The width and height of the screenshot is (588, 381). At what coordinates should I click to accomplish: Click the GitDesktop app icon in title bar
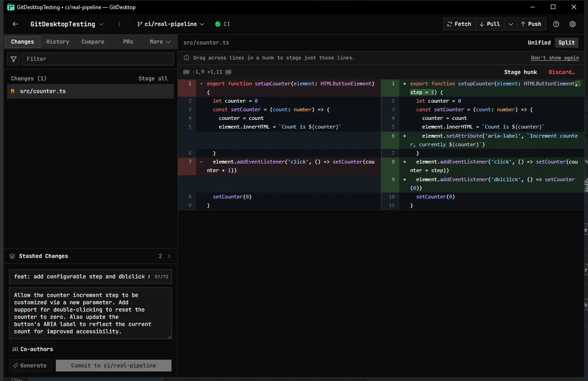(11, 7)
